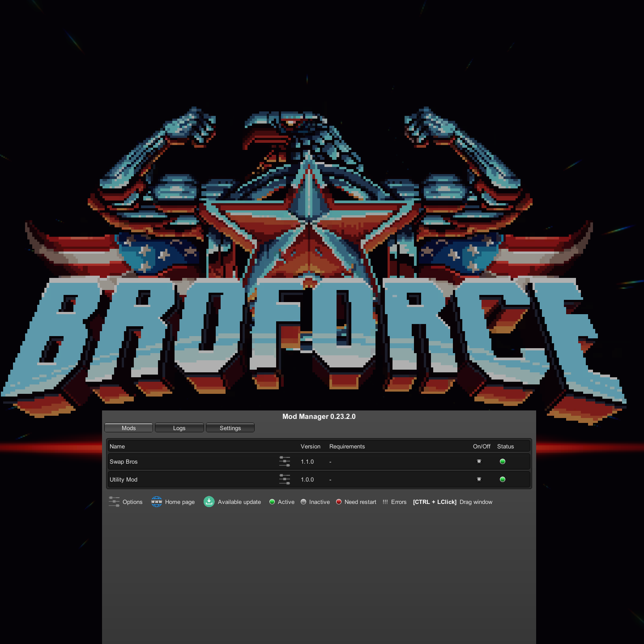Click the Available update download icon
The width and height of the screenshot is (644, 644).
tap(209, 502)
